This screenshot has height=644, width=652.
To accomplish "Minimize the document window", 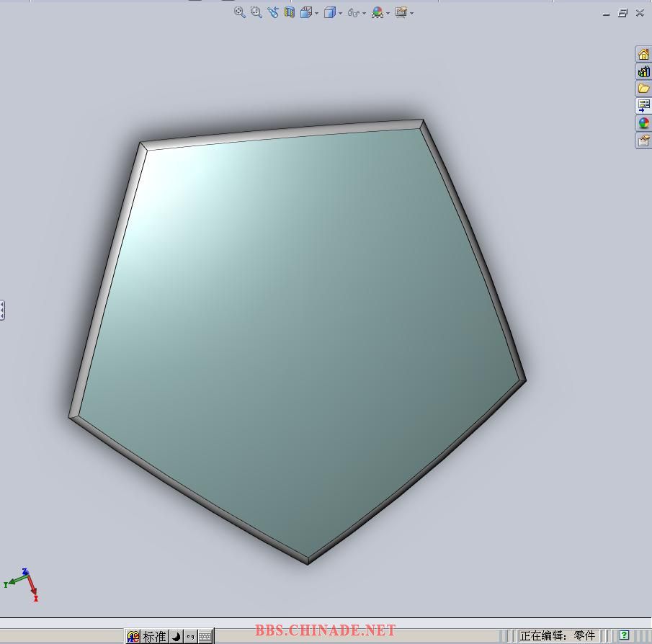I will coord(606,14).
